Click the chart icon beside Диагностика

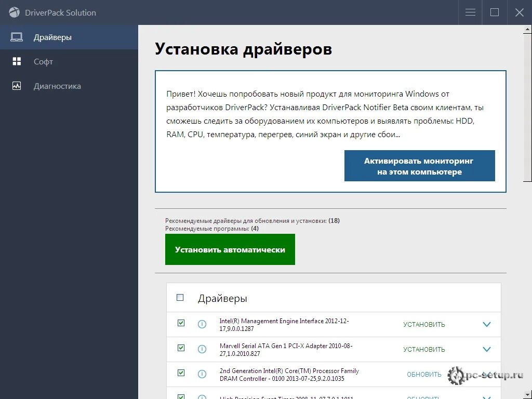click(x=17, y=86)
